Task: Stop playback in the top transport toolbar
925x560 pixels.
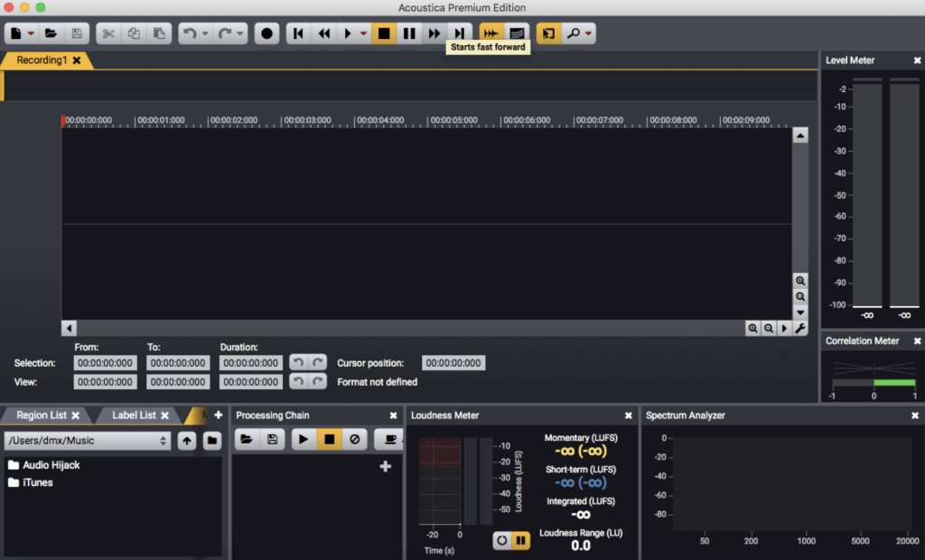Action: tap(383, 33)
